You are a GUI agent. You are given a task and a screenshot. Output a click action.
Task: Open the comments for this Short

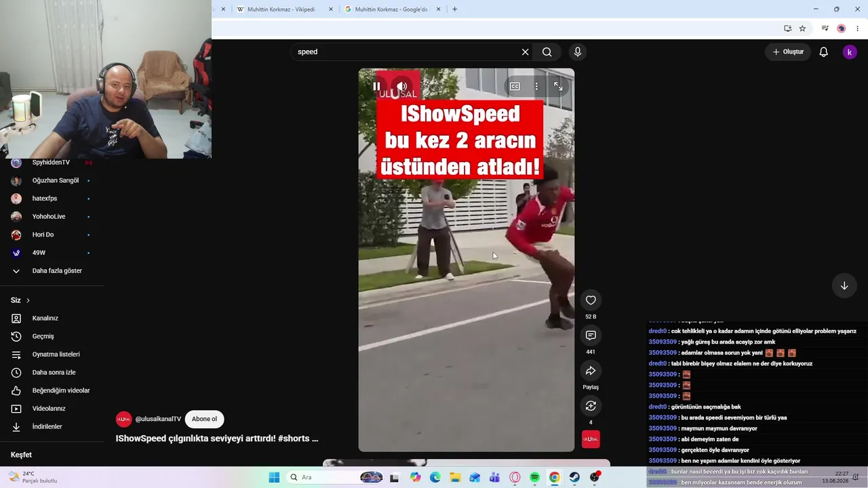591,335
